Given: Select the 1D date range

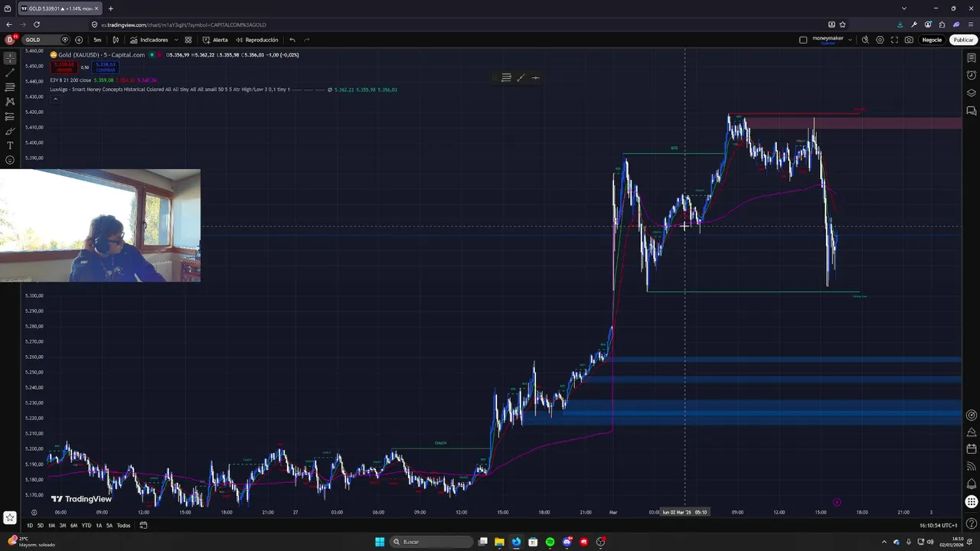Looking at the screenshot, I should [30, 525].
